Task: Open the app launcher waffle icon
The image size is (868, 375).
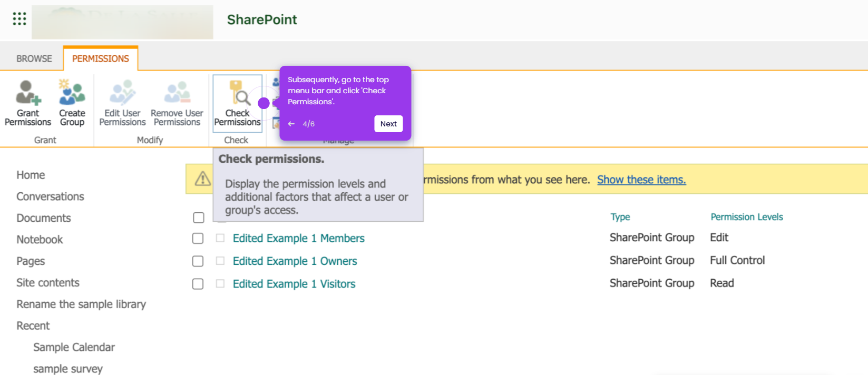Action: click(x=19, y=19)
